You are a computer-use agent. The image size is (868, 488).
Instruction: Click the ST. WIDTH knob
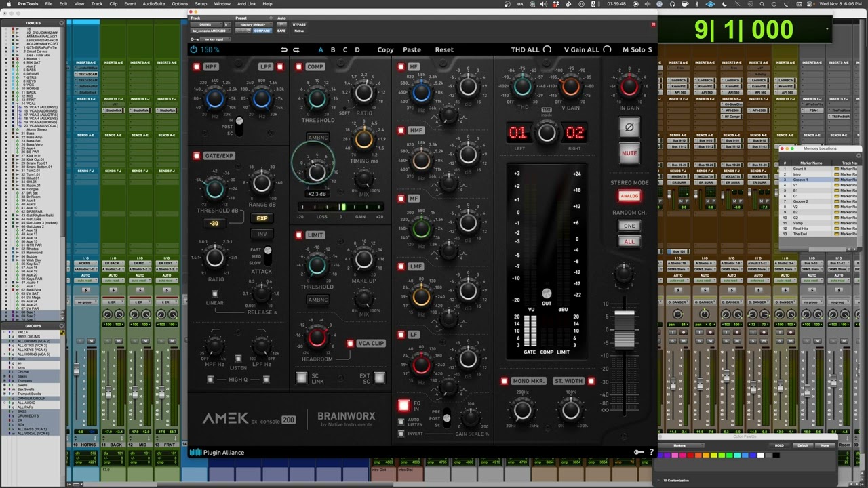(571, 409)
